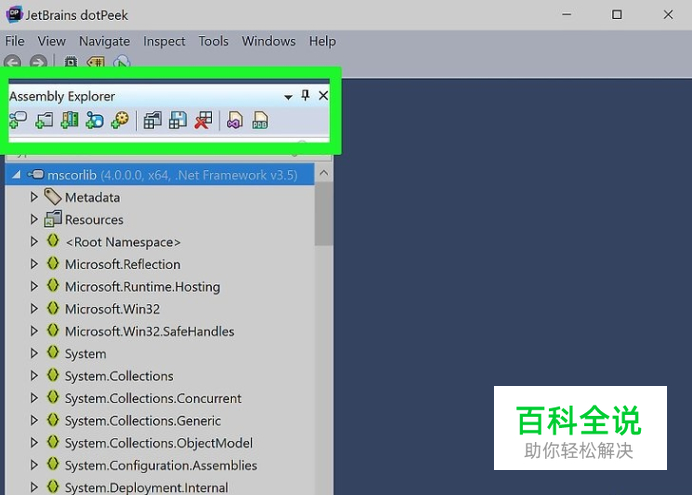Click the Resources folder icon
692x495 pixels.
click(x=53, y=219)
